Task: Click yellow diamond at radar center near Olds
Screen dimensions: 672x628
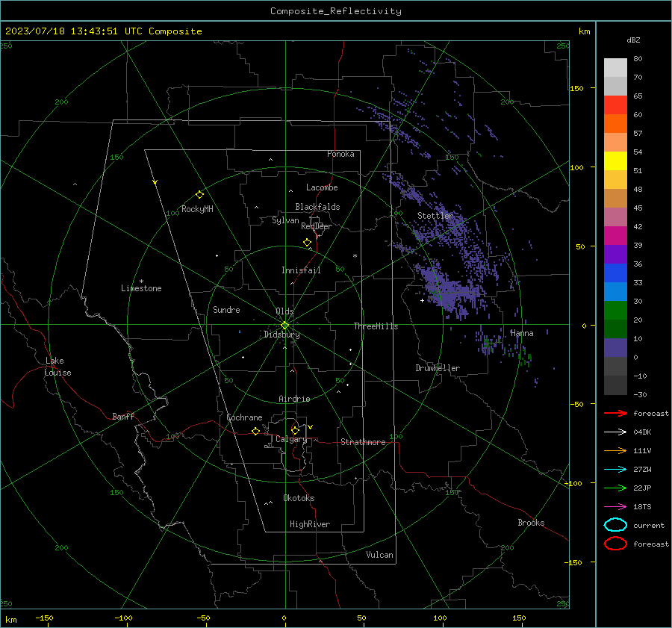Action: (x=284, y=326)
